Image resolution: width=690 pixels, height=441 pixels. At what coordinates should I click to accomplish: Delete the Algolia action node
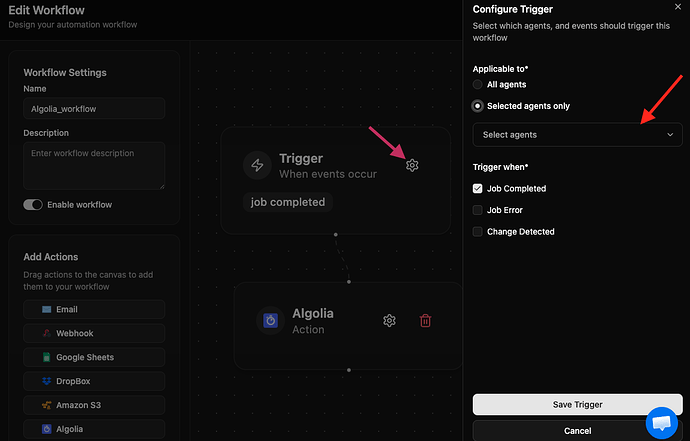click(425, 320)
